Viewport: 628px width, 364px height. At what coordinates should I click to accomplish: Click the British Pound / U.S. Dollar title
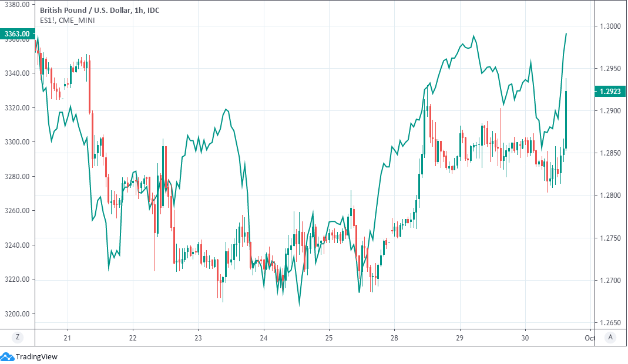click(x=99, y=11)
